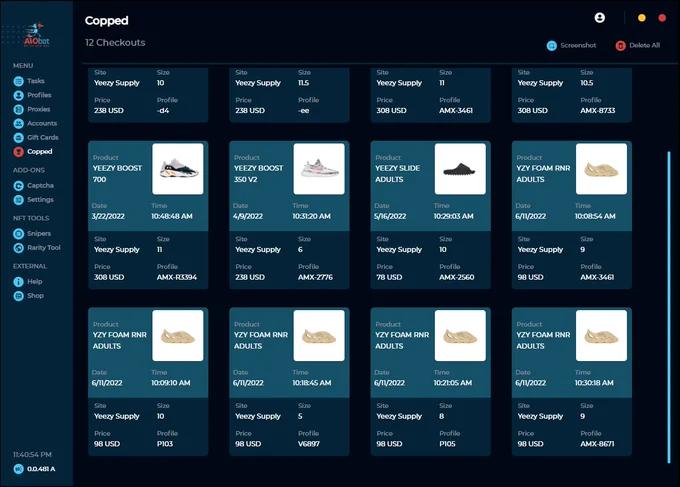
Task: Click the Yeezy Boost 700 shoe thumbnail
Action: tap(178, 169)
